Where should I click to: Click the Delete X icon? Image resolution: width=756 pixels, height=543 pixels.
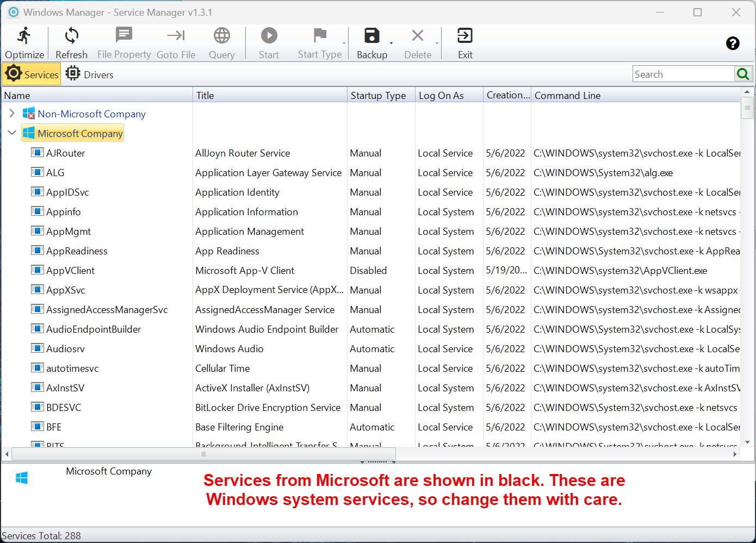click(x=418, y=36)
